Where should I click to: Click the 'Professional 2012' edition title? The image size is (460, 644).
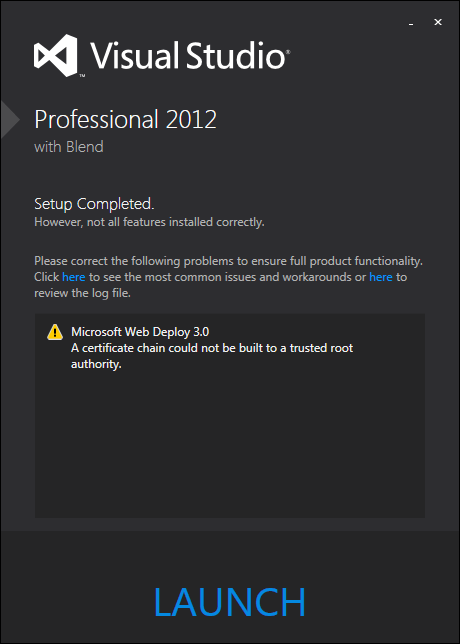click(125, 120)
